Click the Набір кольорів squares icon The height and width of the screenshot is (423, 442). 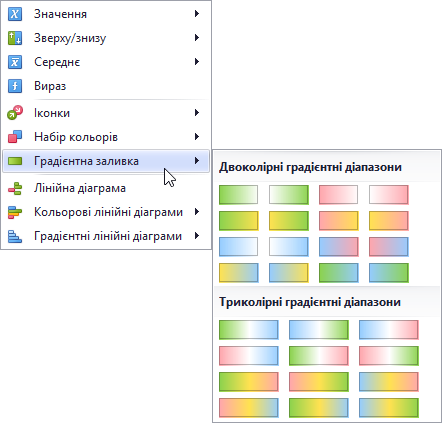[x=15, y=137]
